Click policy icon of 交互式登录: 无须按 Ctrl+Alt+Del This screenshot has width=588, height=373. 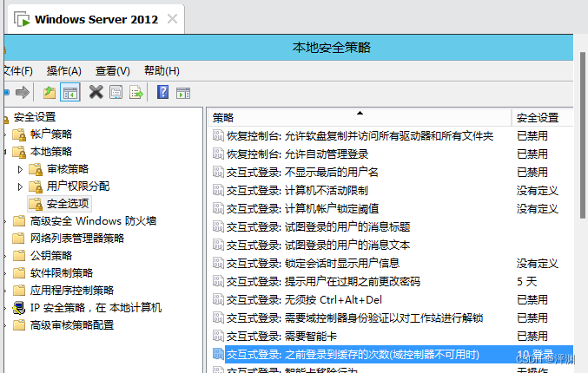coord(218,299)
